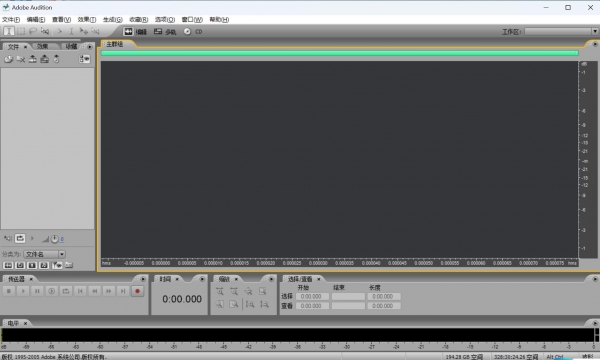Close the 电平 panel tab

click(x=26, y=324)
